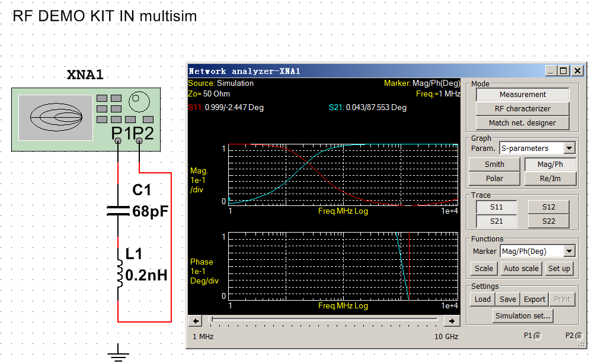Switch graph to Polar view
The image size is (598, 364).
pyautogui.click(x=494, y=179)
